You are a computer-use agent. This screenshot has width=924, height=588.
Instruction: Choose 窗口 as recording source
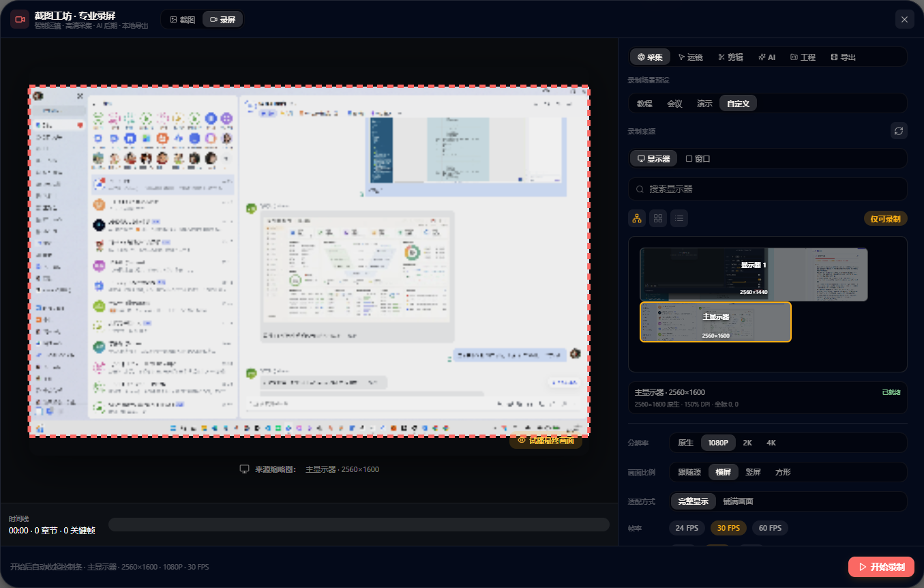click(698, 159)
